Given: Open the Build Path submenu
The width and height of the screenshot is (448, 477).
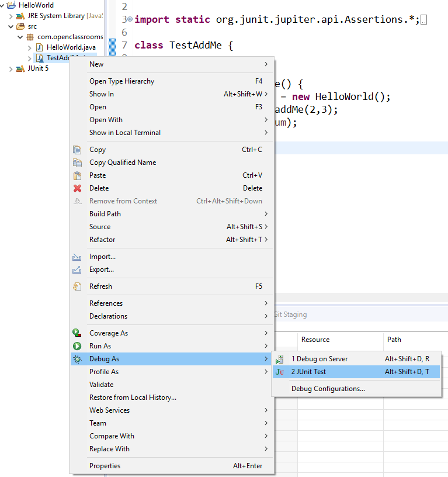Looking at the screenshot, I should click(172, 214).
